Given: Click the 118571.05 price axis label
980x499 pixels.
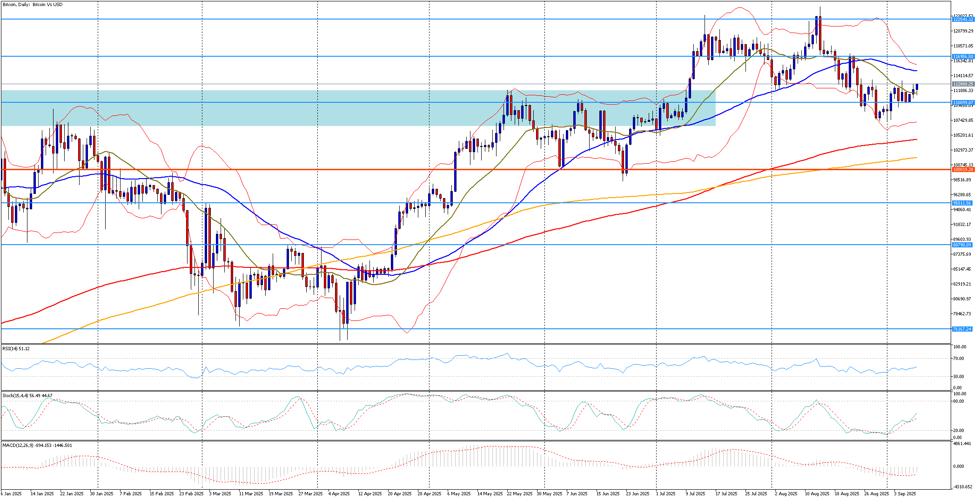Looking at the screenshot, I should [963, 46].
